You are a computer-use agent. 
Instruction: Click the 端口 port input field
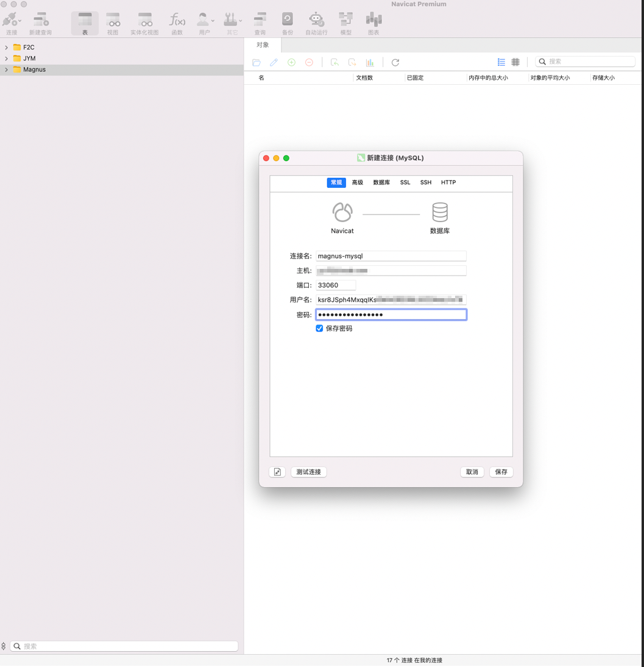335,285
